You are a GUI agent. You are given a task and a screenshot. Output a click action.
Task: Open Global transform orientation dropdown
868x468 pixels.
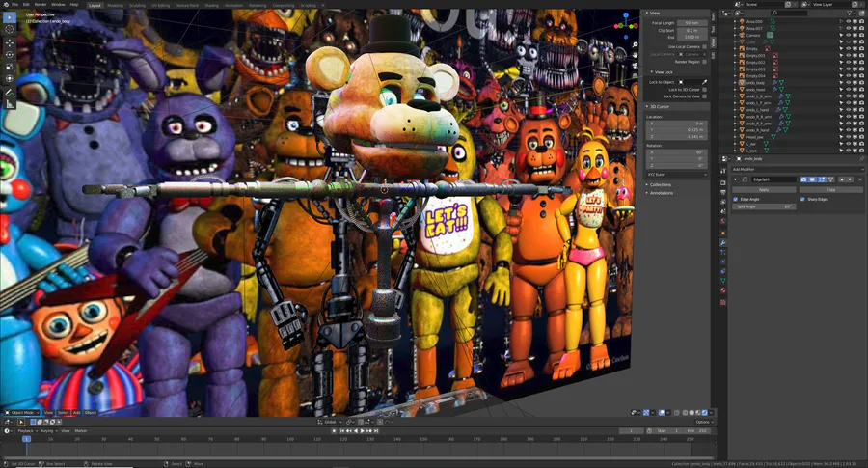[330, 422]
